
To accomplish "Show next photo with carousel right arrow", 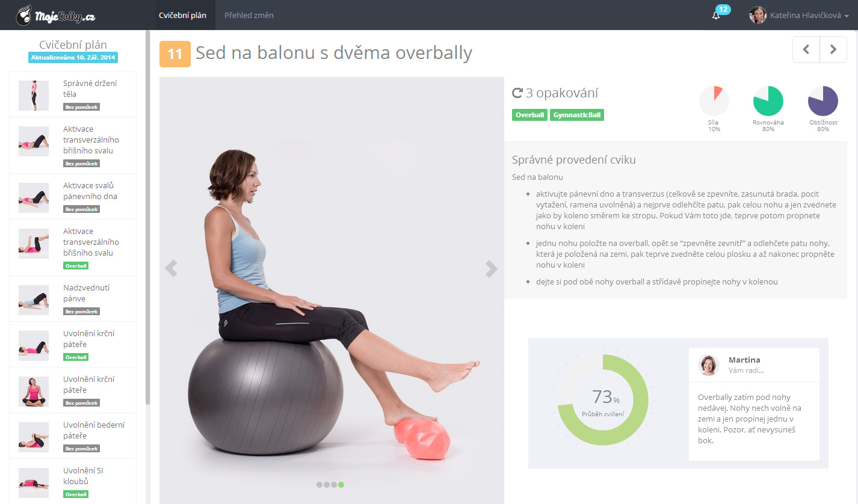I will click(x=492, y=269).
